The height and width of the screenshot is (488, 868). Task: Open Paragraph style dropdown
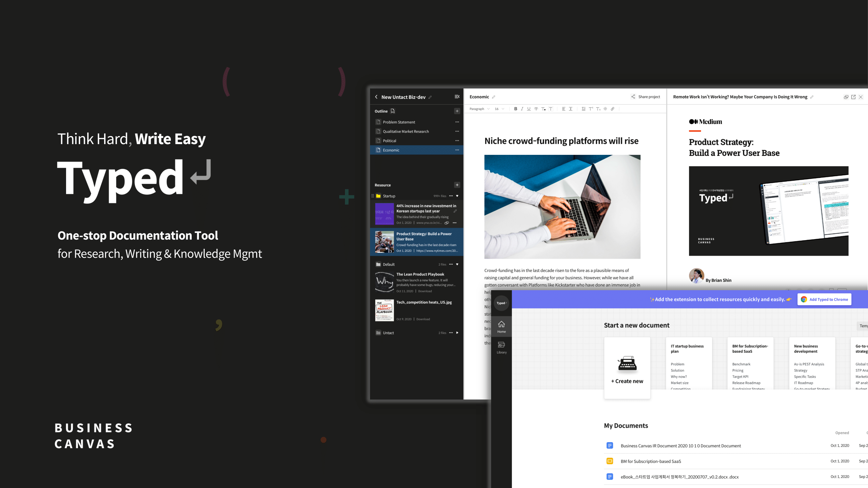click(479, 109)
